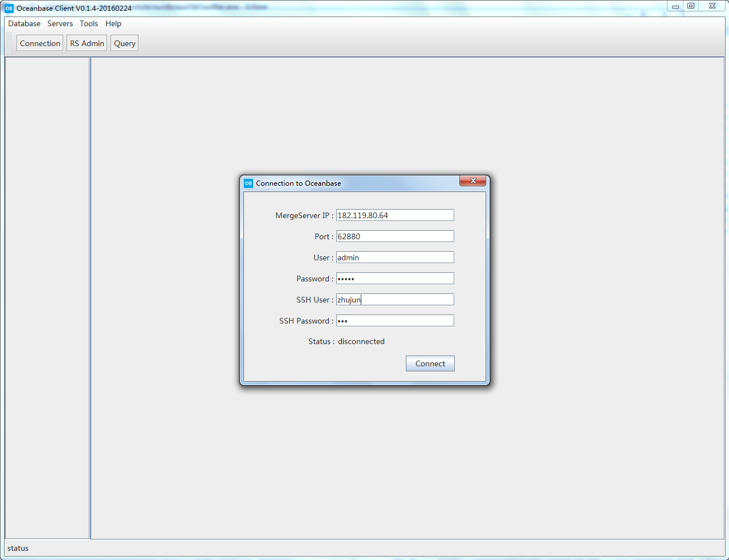This screenshot has height=560, width=729.
Task: Click the MergeServer IP input field
Action: (x=395, y=215)
